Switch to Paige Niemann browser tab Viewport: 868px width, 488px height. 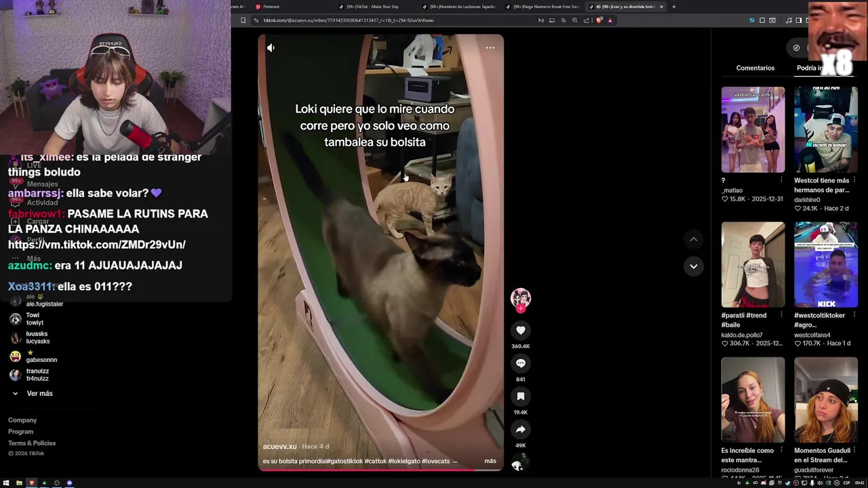542,7
